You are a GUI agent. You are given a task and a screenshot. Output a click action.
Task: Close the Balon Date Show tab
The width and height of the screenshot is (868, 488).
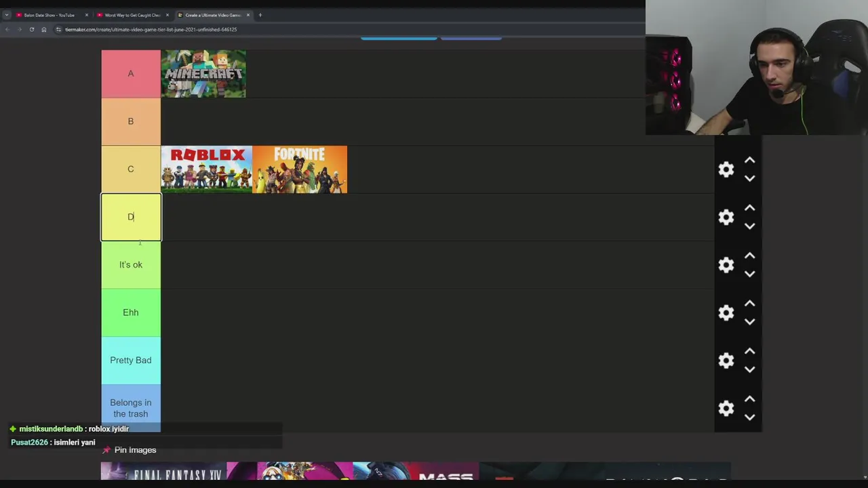(86, 15)
